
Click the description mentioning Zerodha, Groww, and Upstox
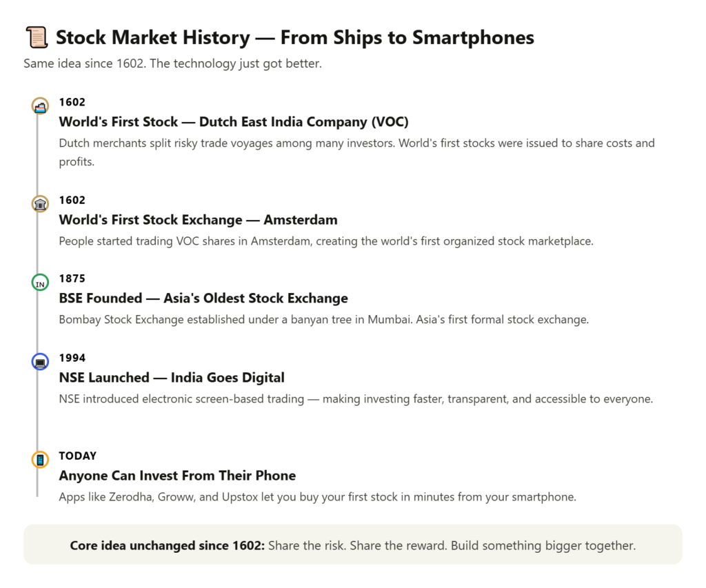316,496
